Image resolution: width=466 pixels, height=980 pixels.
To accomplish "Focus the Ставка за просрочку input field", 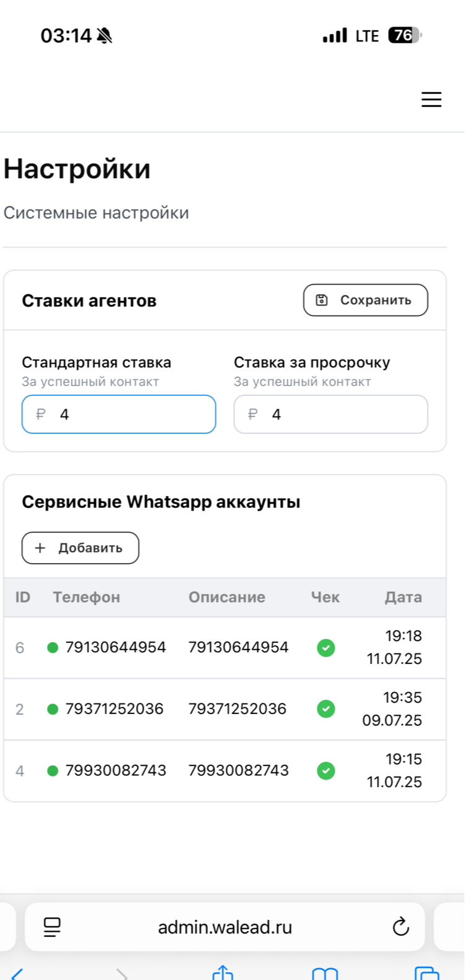I will coord(330,415).
